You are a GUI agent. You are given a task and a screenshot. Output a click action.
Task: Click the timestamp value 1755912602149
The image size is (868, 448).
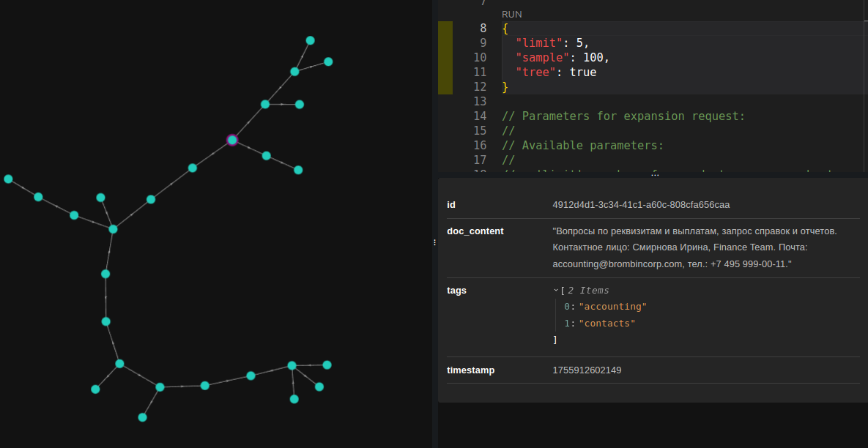coord(587,370)
